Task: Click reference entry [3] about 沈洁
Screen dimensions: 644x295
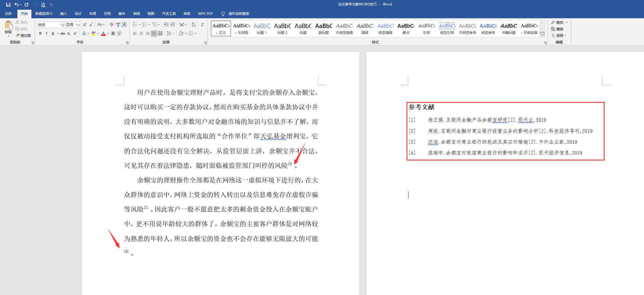Action: pyautogui.click(x=493, y=142)
